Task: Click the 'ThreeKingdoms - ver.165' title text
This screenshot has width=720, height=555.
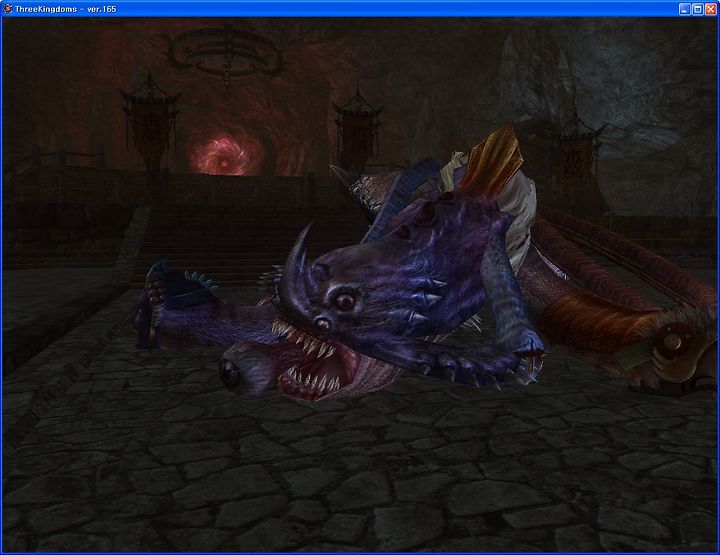Action: coord(65,9)
